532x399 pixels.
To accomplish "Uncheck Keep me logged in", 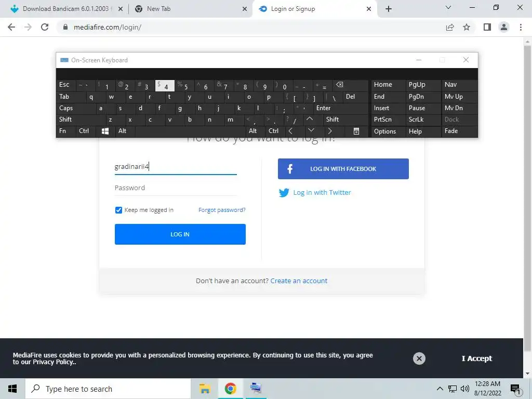I will coord(118,210).
